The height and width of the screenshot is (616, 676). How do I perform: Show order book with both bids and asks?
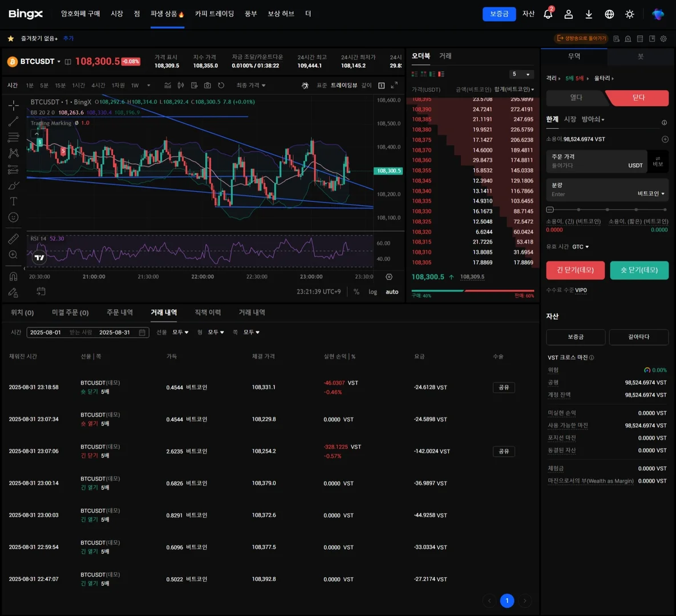click(x=415, y=74)
